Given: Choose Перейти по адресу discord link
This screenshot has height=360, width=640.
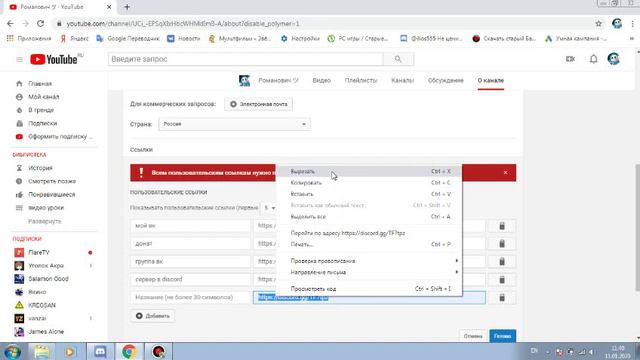Looking at the screenshot, I should (x=369, y=233).
